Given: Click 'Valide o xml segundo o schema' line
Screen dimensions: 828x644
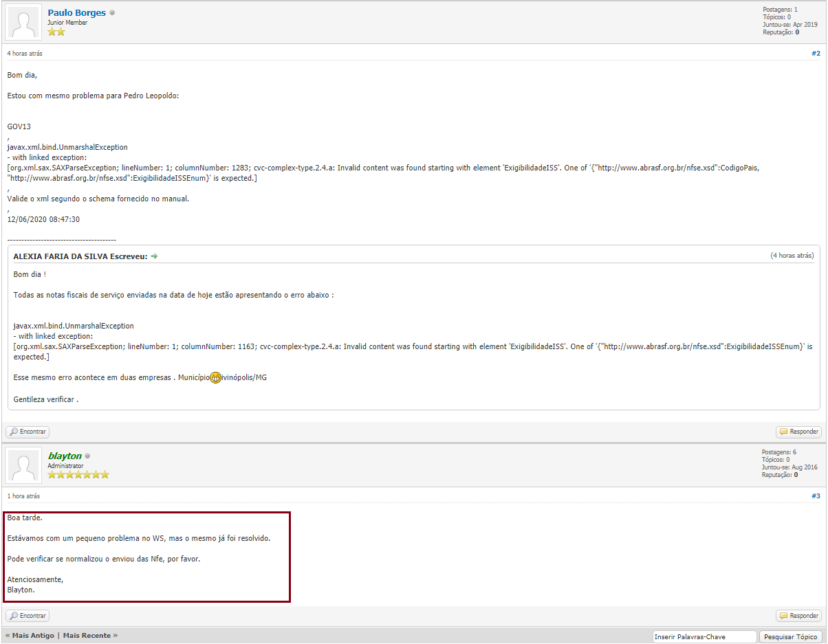Looking at the screenshot, I should [x=98, y=199].
